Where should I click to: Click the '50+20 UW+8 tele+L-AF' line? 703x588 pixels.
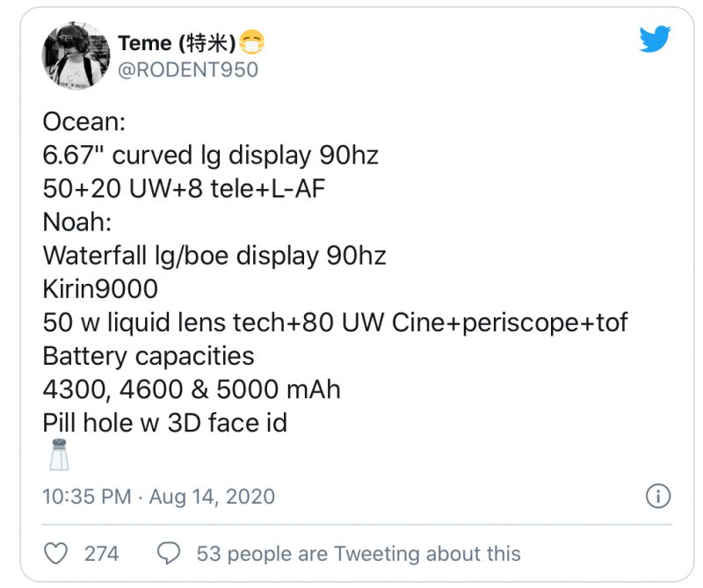(x=184, y=188)
